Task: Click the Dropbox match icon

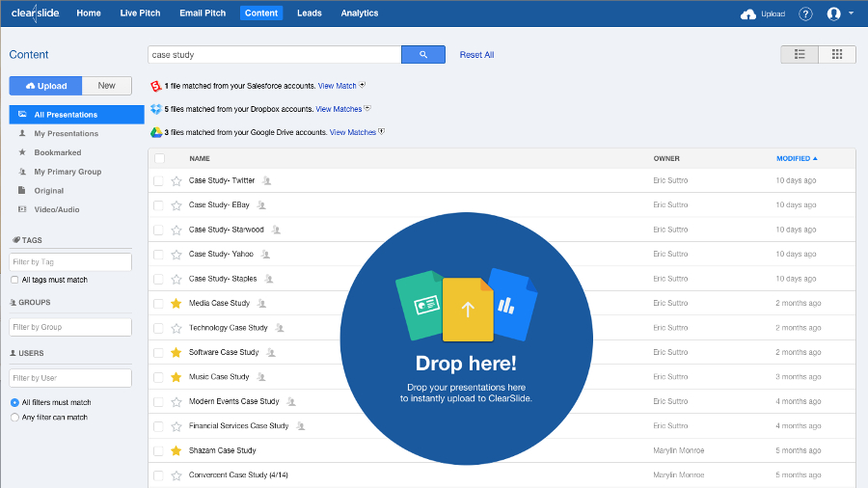Action: point(156,110)
